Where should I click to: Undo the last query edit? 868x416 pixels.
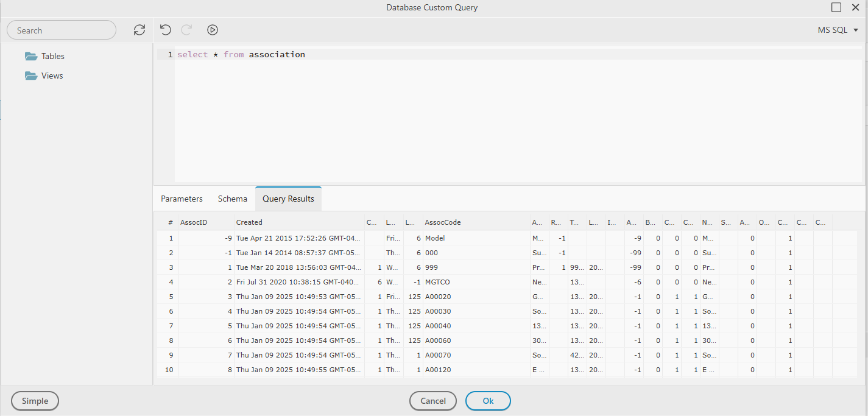(x=165, y=29)
